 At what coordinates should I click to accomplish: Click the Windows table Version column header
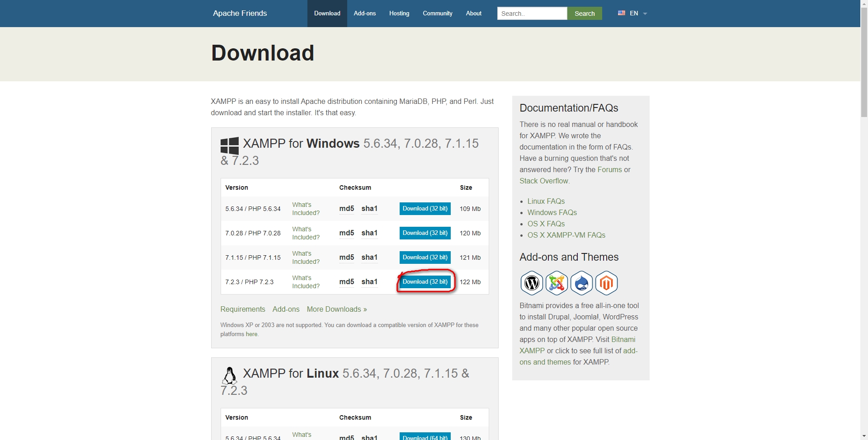click(237, 187)
